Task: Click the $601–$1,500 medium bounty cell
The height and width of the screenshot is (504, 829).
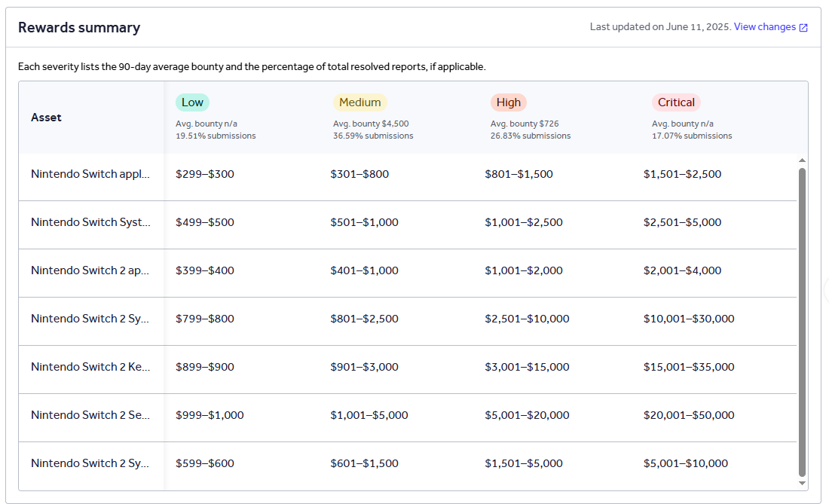Action: coord(364,463)
